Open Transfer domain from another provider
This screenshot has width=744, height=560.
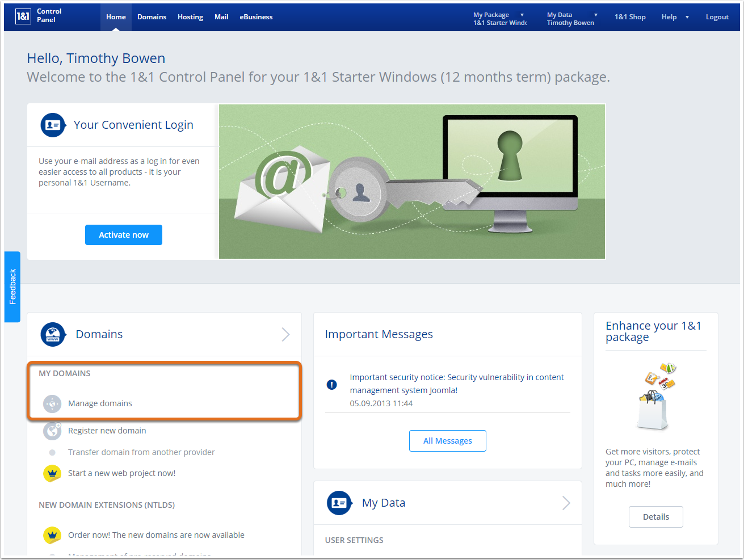point(141,452)
